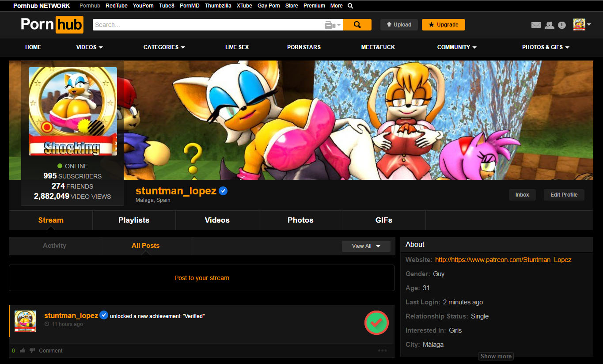Select the All Posts stream sub-tab
The width and height of the screenshot is (603, 364).
[x=145, y=246]
